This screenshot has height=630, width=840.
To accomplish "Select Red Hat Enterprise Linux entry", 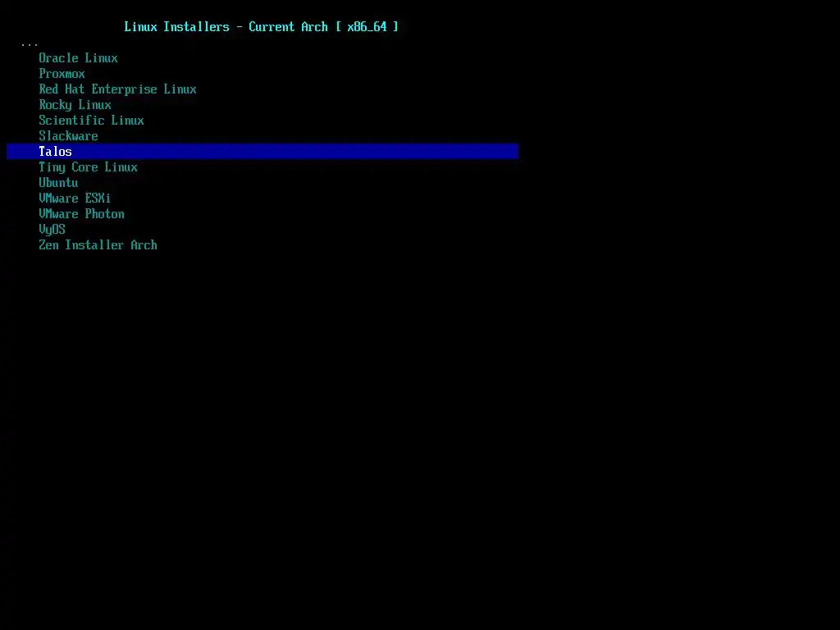I will (x=117, y=89).
